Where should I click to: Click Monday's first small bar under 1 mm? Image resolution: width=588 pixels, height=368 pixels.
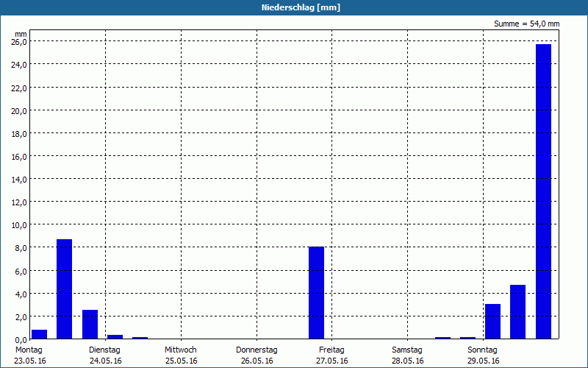(40, 334)
